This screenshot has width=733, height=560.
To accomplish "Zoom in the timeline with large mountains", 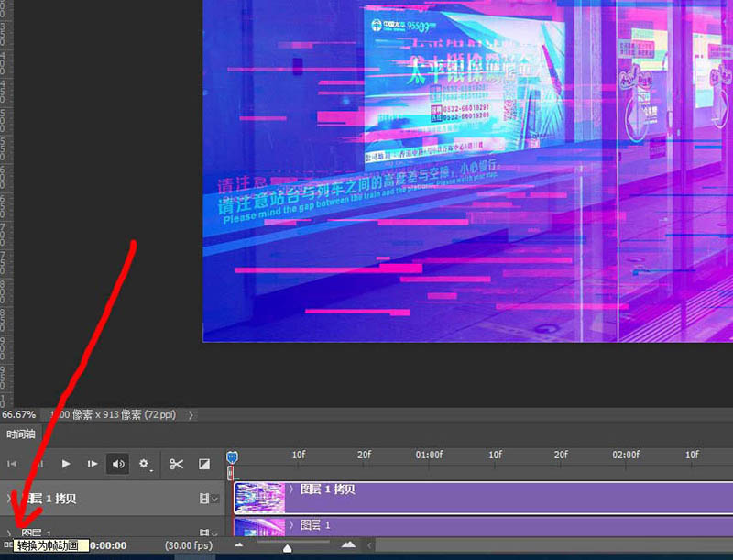I will coord(348,544).
